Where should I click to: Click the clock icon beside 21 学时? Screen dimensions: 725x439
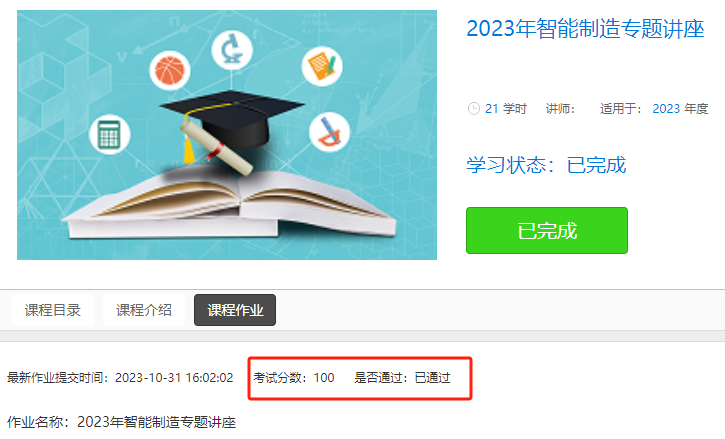click(473, 109)
